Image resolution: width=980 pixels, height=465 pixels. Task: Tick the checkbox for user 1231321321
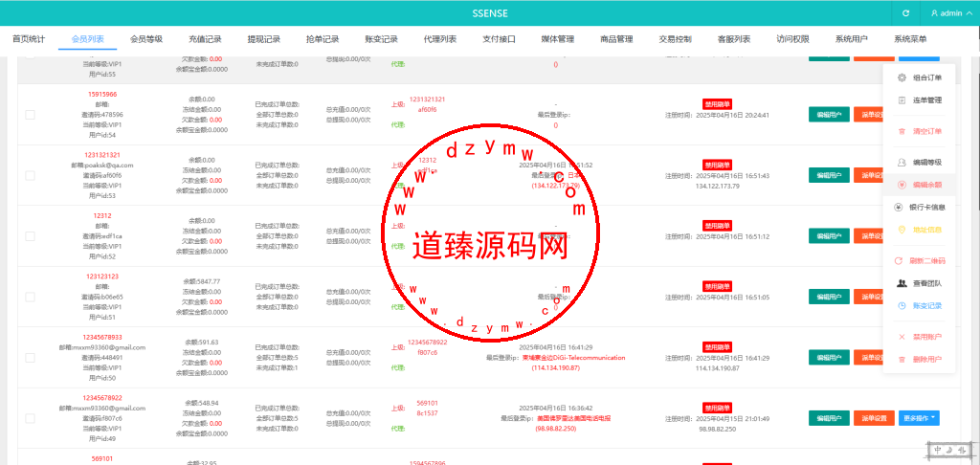[30, 176]
